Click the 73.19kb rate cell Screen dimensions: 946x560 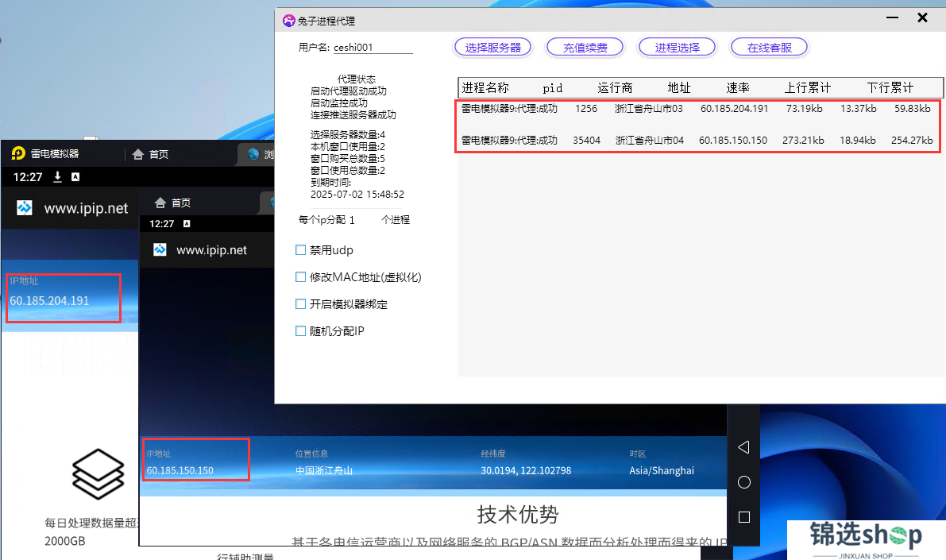tap(805, 109)
